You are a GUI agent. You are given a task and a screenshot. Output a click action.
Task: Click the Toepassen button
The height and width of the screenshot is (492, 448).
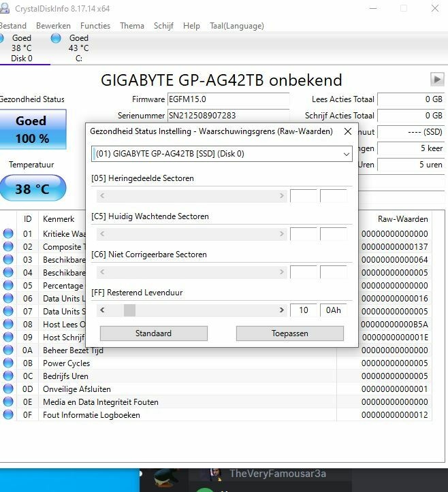290,333
